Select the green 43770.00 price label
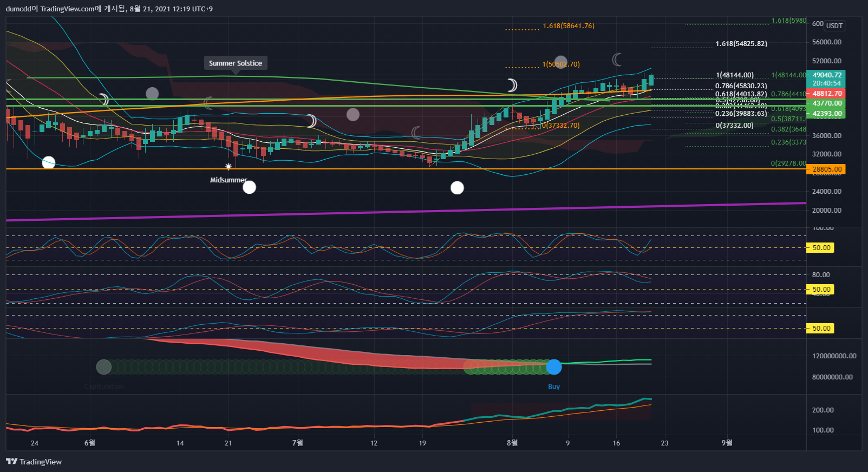Screen dimensions: 868x472 tap(826, 103)
